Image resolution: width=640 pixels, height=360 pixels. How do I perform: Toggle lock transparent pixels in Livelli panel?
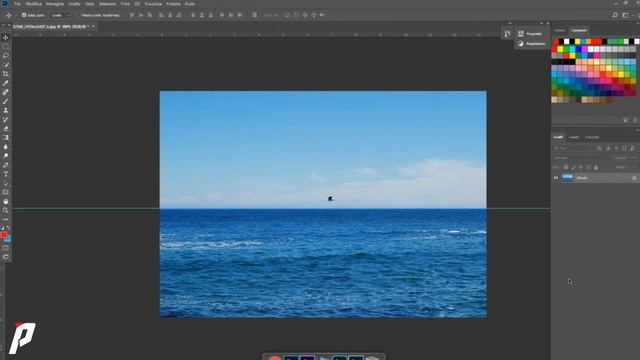click(x=566, y=167)
